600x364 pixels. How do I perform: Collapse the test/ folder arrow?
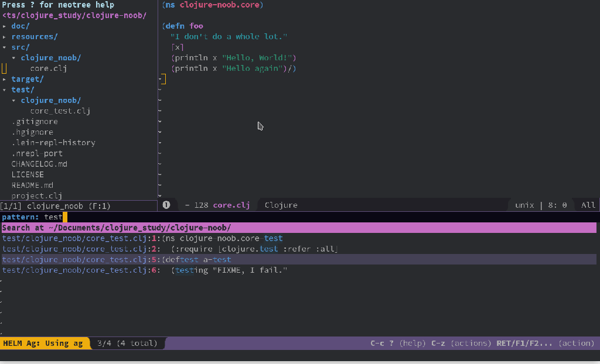pos(5,90)
